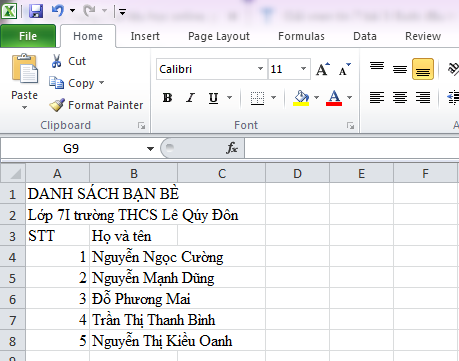The image size is (459, 361).
Task: Open the Page Layout tab
Action: 219,36
